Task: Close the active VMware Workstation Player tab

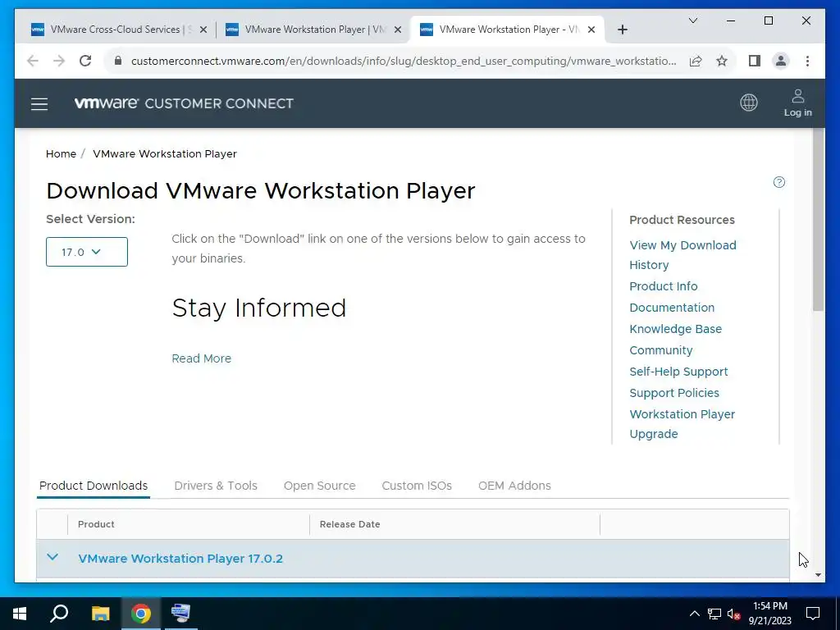Action: (x=591, y=30)
